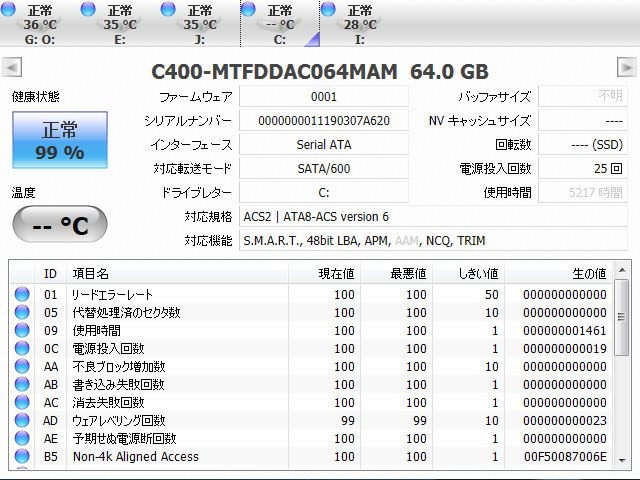The image size is (640, 480).
Task: Click status orb for B5 Non-4k Aligned Access
Action: (x=22, y=456)
